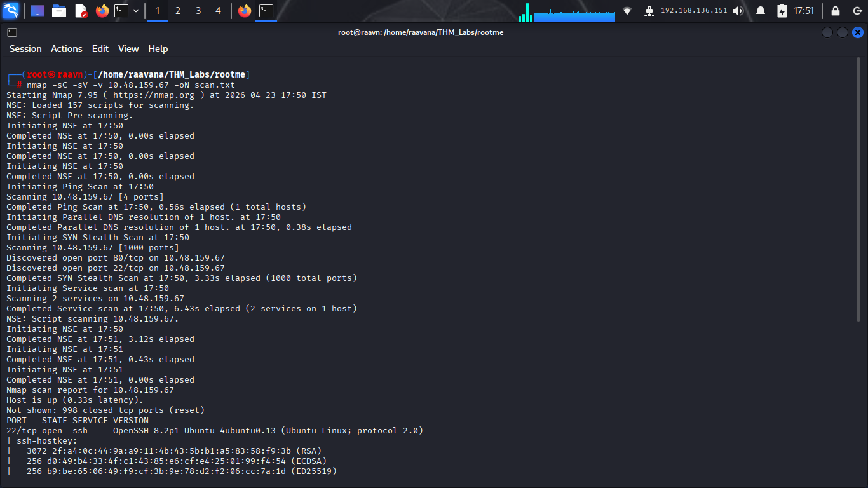The width and height of the screenshot is (868, 488).
Task: Switch to workspace 2
Action: [177, 11]
